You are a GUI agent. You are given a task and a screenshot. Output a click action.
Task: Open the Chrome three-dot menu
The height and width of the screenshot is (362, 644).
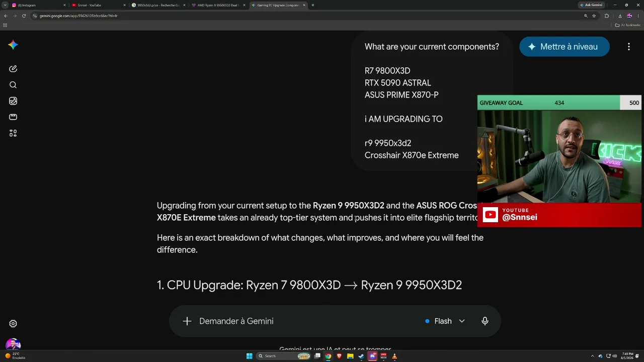pos(638,16)
